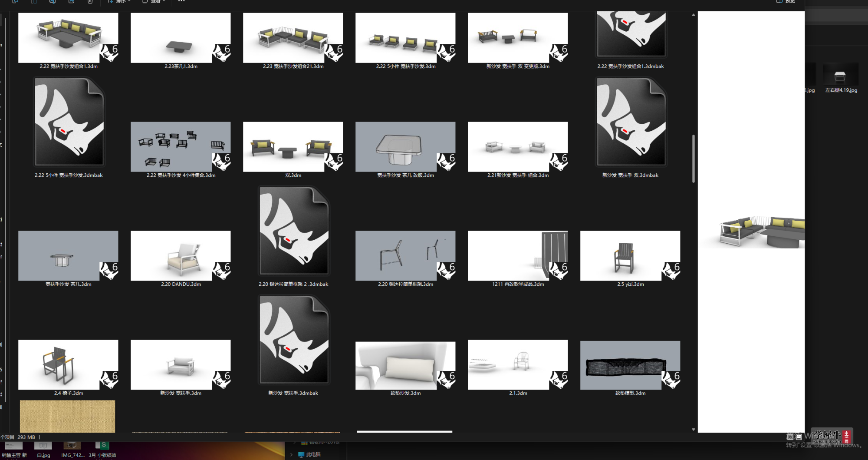
Task: Click the file name 软垫模型.3dm
Action: (x=630, y=393)
